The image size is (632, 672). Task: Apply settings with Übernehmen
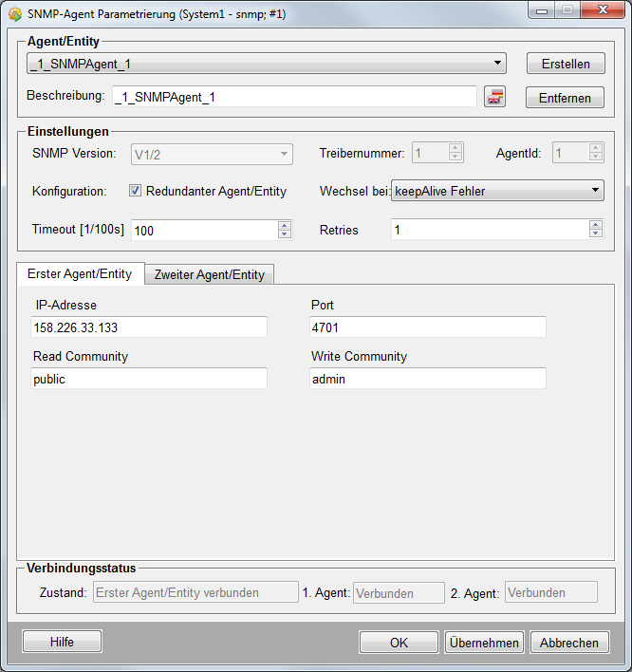tap(484, 643)
